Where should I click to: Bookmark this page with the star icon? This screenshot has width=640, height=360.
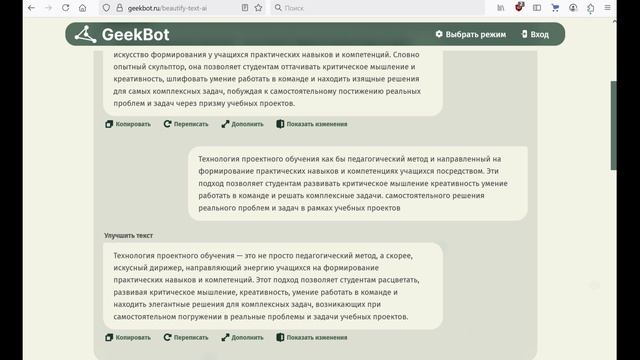pyautogui.click(x=258, y=8)
